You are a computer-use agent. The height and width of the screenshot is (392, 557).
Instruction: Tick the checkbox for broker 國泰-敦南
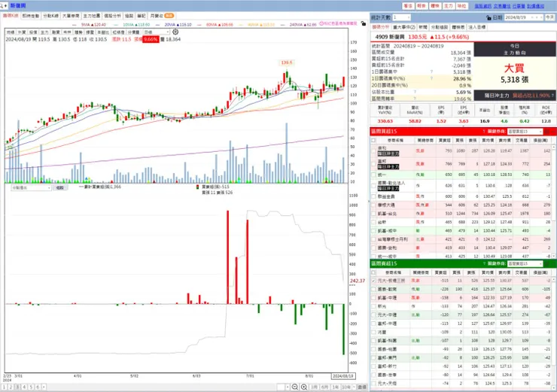coord(373,290)
